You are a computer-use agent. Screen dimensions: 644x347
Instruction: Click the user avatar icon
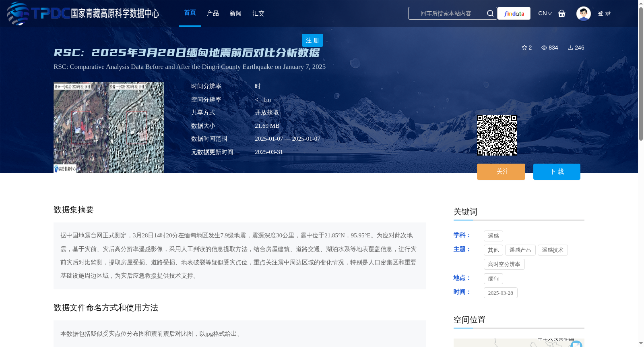(584, 13)
